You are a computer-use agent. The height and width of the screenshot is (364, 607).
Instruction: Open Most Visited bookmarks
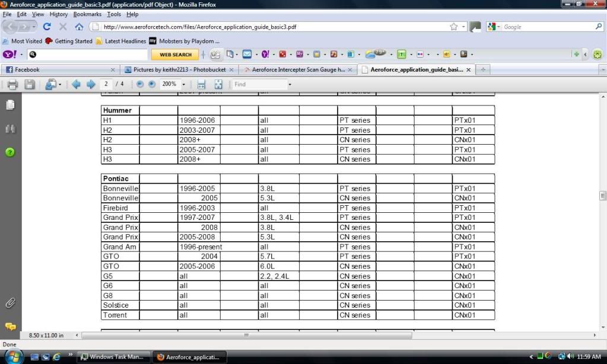click(22, 41)
